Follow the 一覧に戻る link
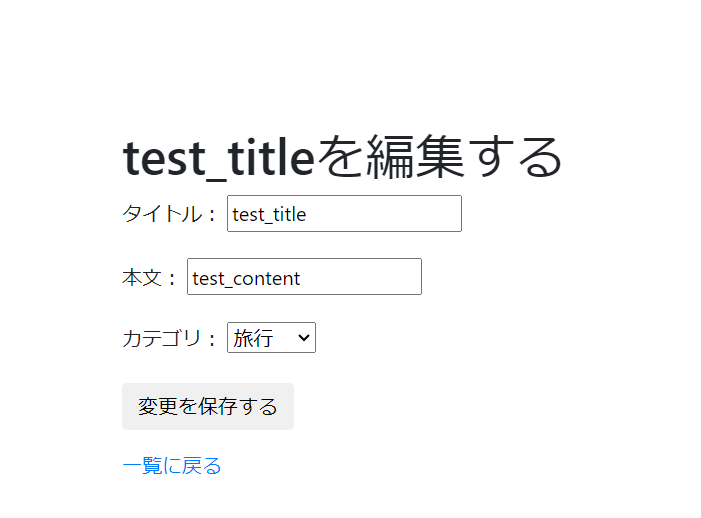 point(171,466)
